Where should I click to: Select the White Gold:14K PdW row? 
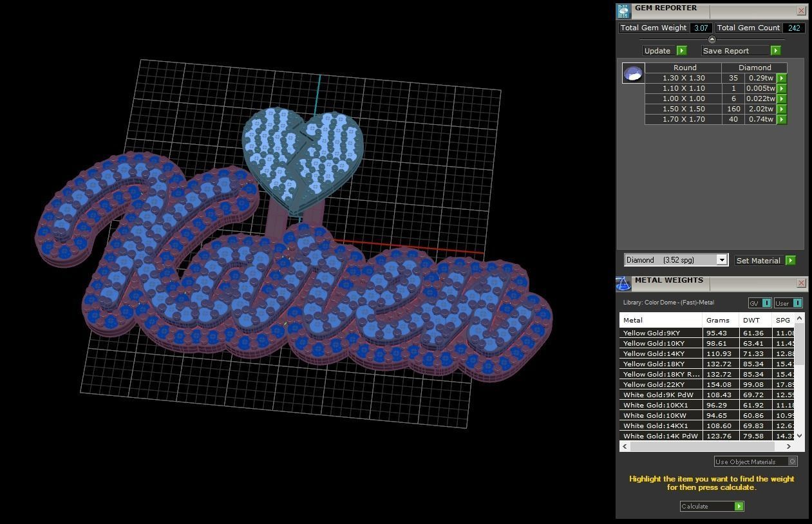pos(707,436)
